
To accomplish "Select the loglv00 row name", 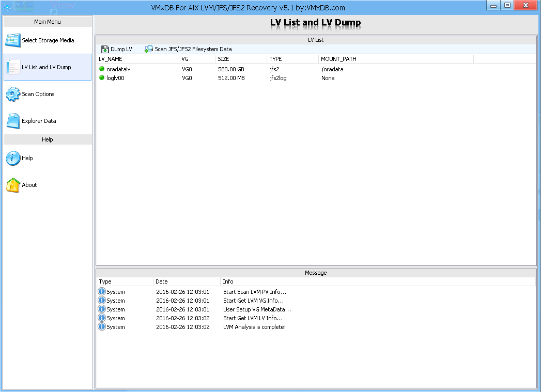I will (115, 79).
